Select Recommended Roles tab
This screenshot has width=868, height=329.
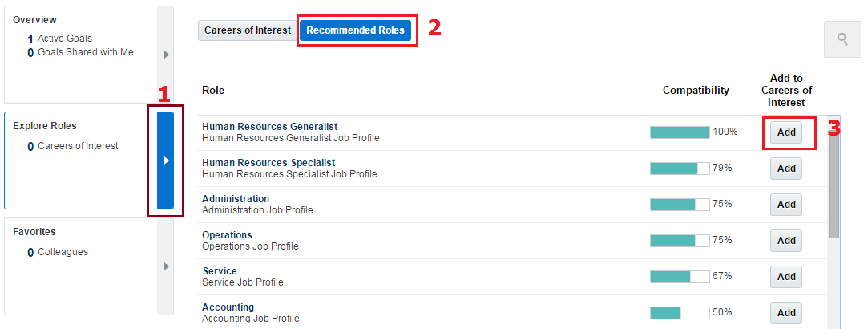point(355,30)
